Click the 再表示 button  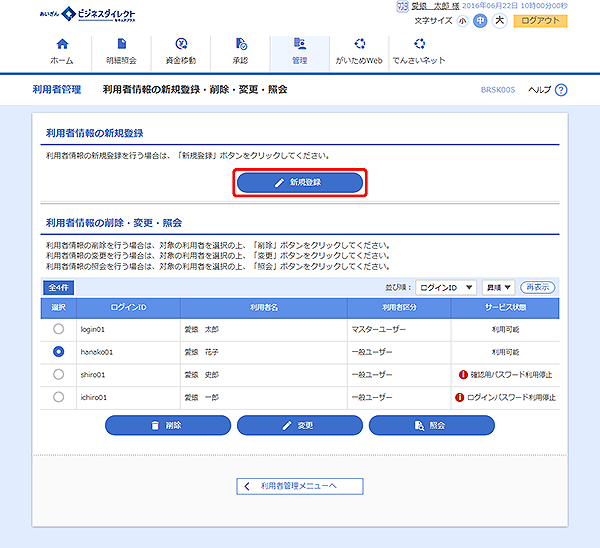click(x=538, y=287)
